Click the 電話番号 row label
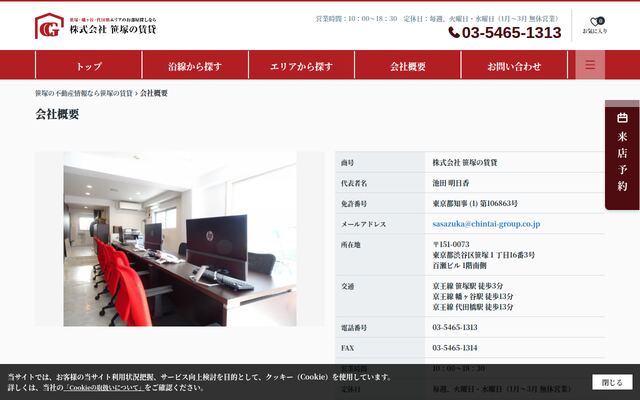The image size is (640, 400). coord(354,328)
